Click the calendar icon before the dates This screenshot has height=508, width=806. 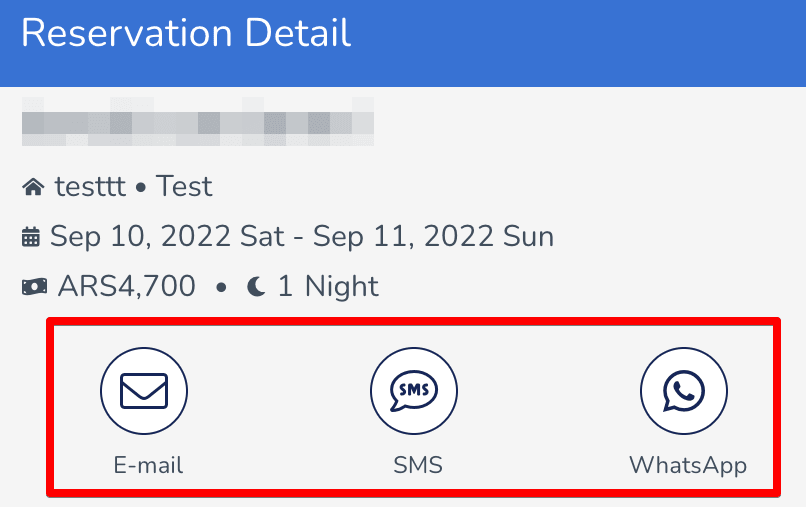click(x=31, y=237)
